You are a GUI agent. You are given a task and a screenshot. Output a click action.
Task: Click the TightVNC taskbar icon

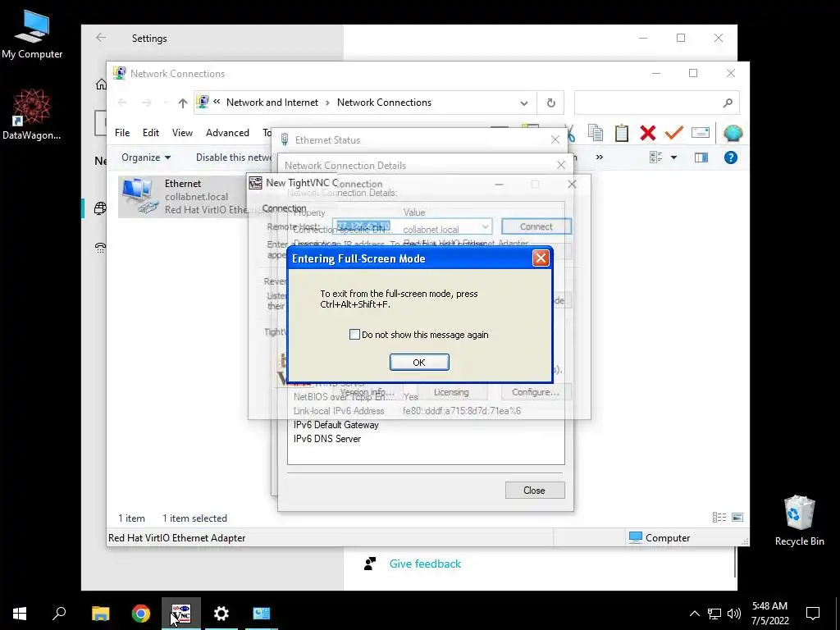181,614
